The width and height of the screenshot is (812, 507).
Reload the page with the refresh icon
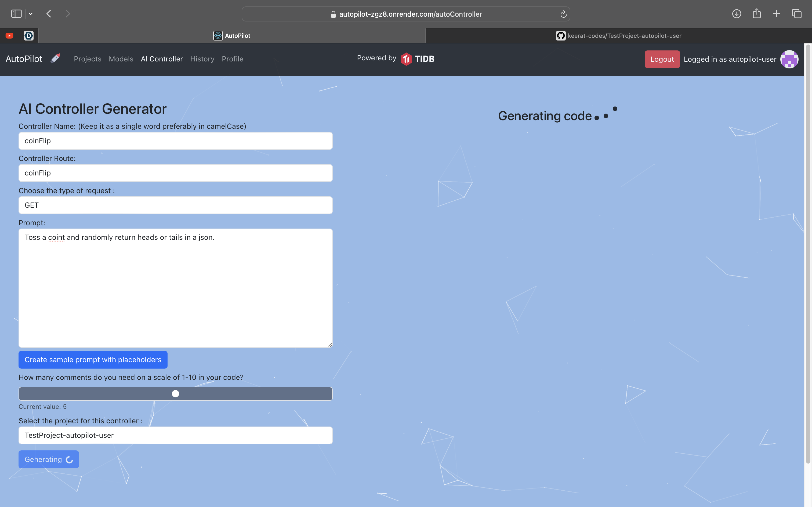(x=563, y=14)
